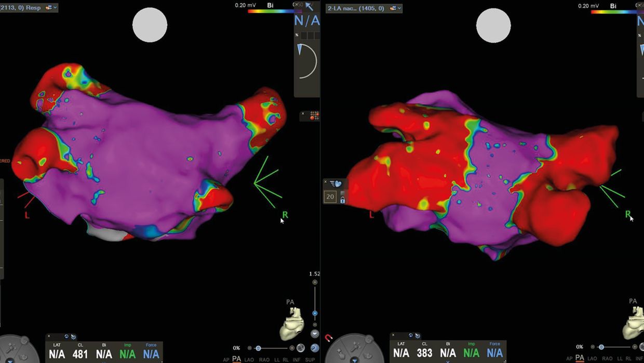Select the left LAT N/A value
644x363 pixels.
pyautogui.click(x=56, y=354)
